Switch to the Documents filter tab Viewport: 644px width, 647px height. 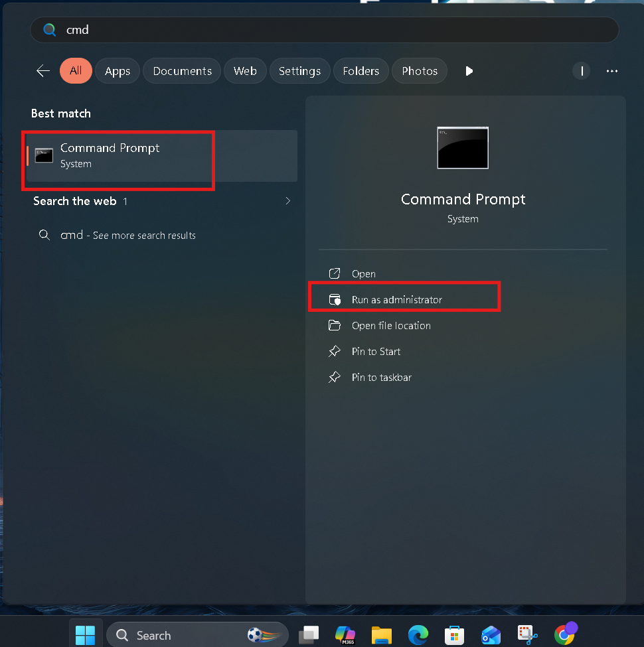[x=182, y=71]
